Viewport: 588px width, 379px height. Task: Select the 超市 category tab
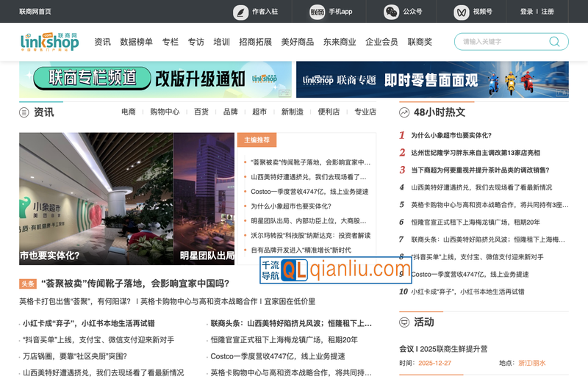point(259,112)
